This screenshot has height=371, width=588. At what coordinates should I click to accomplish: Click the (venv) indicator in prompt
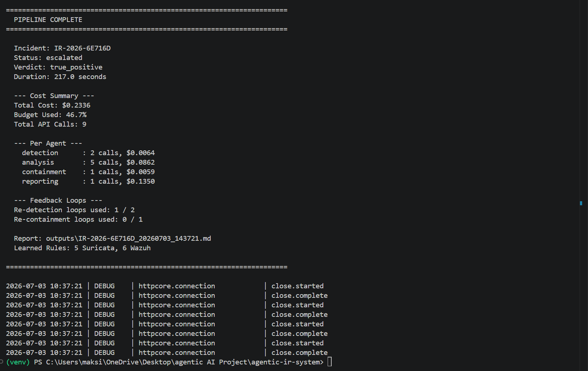pos(18,362)
